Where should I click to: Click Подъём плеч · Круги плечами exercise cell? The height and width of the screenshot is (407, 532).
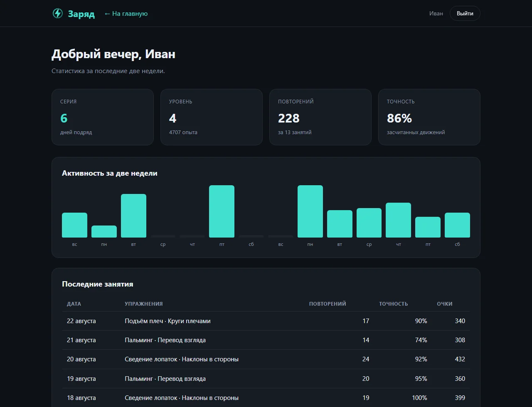point(167,321)
